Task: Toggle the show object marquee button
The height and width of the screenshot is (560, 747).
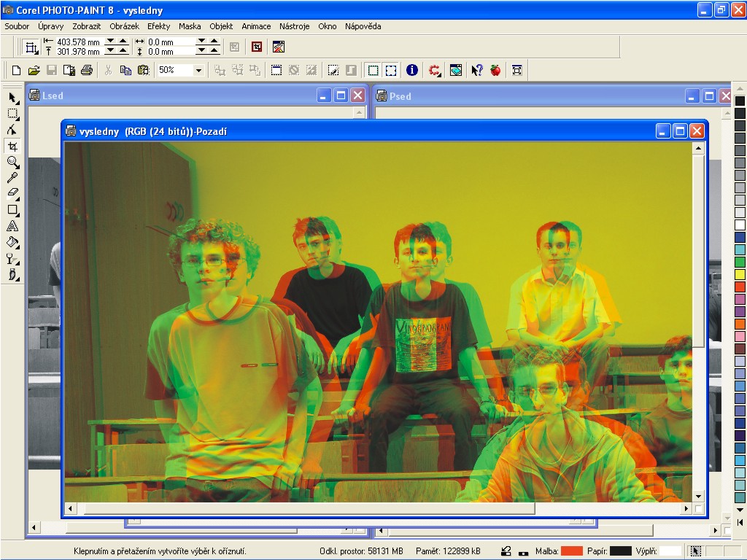Action: point(391,71)
